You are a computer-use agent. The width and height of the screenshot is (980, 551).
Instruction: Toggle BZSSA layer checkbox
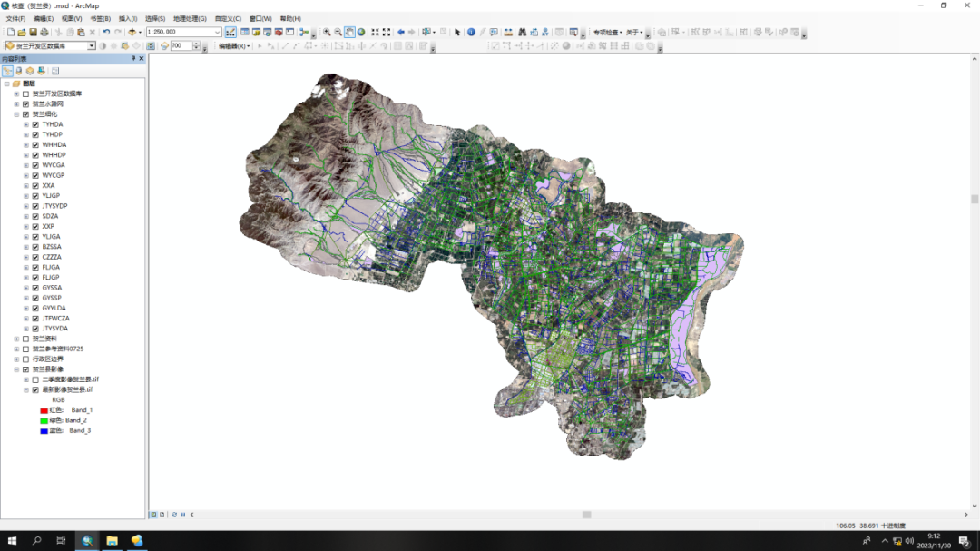(x=35, y=247)
